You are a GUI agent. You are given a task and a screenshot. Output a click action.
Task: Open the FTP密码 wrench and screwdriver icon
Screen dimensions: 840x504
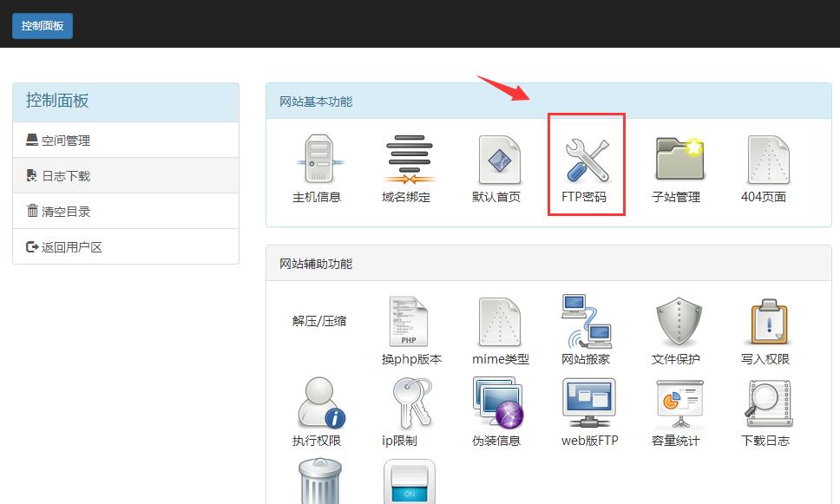point(587,159)
